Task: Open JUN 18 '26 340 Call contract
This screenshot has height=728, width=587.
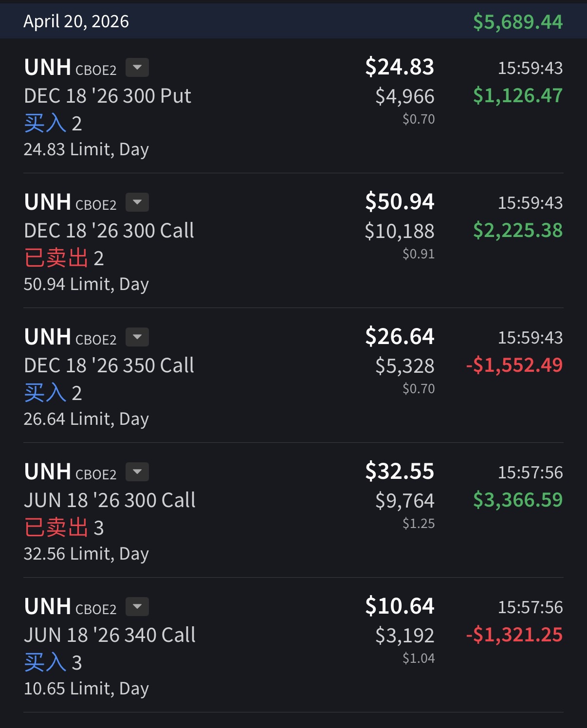Action: point(110,635)
